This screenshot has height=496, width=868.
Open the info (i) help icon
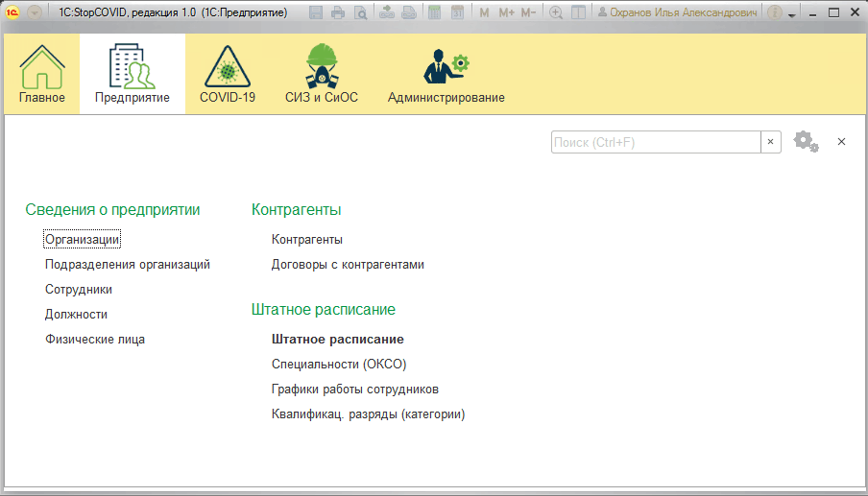pyautogui.click(x=775, y=12)
